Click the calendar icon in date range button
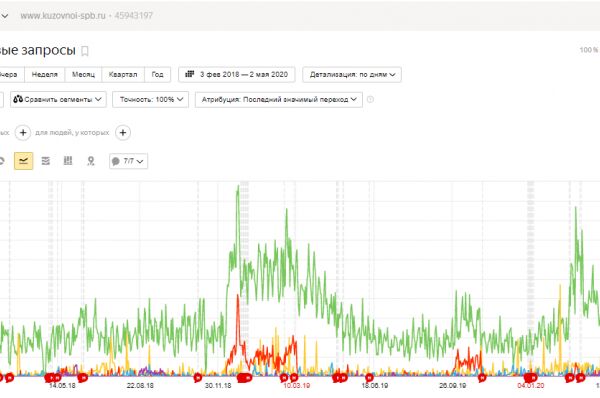Screen dimensions: 600x398 click(x=190, y=74)
